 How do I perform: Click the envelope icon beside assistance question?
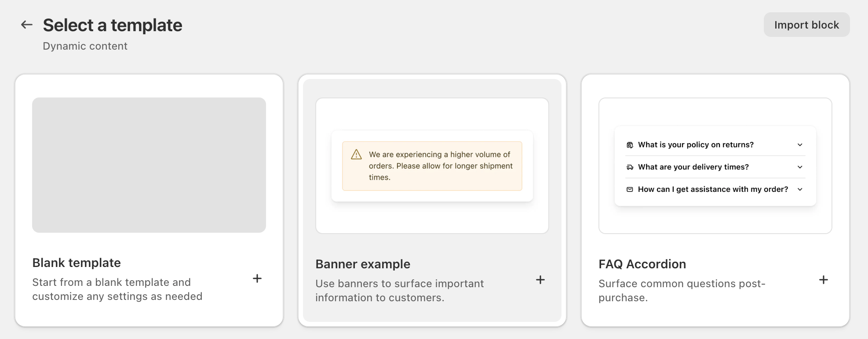[630, 189]
